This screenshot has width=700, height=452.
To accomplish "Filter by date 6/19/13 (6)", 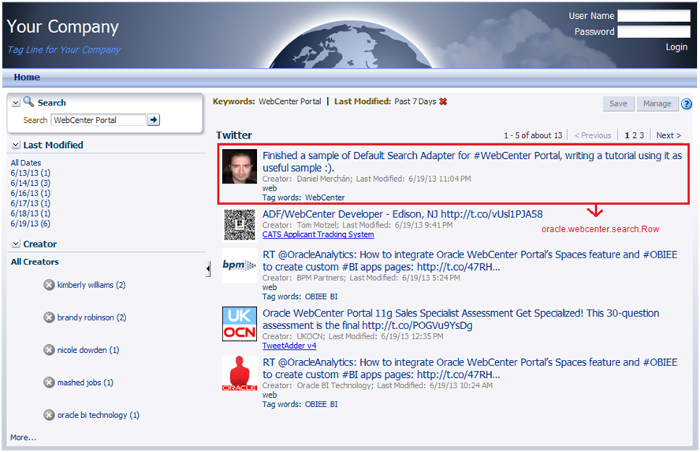I will coord(30,224).
